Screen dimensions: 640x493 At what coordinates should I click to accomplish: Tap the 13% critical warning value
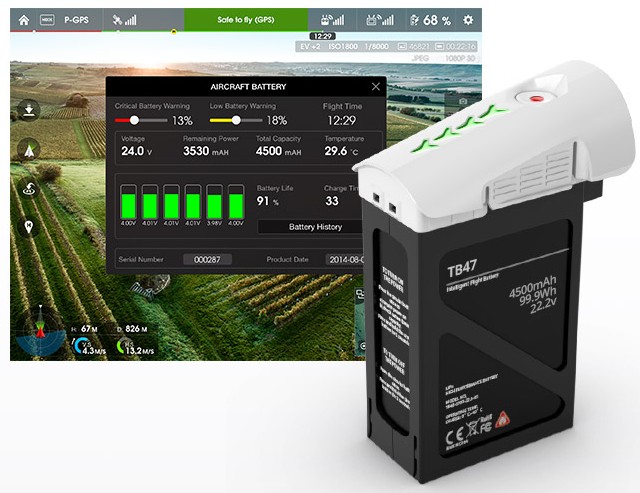coord(182,120)
